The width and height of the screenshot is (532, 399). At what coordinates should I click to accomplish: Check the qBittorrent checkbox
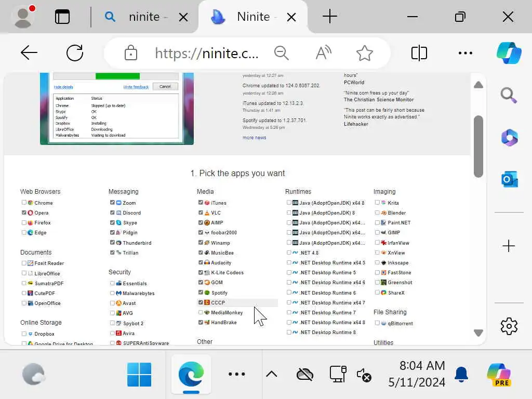point(377,323)
